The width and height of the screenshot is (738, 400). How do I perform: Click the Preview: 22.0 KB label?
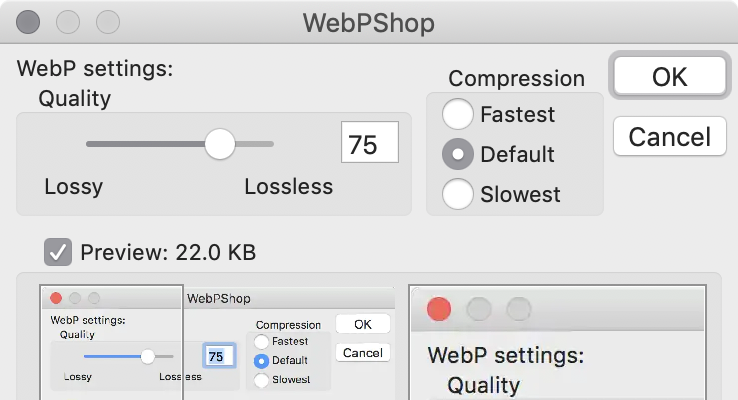click(168, 252)
